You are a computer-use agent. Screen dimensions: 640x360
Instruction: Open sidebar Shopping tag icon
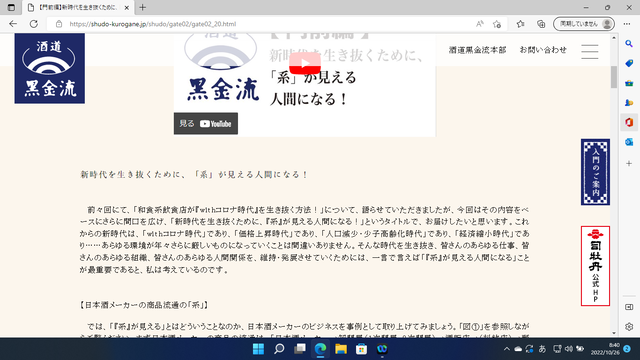click(x=629, y=63)
